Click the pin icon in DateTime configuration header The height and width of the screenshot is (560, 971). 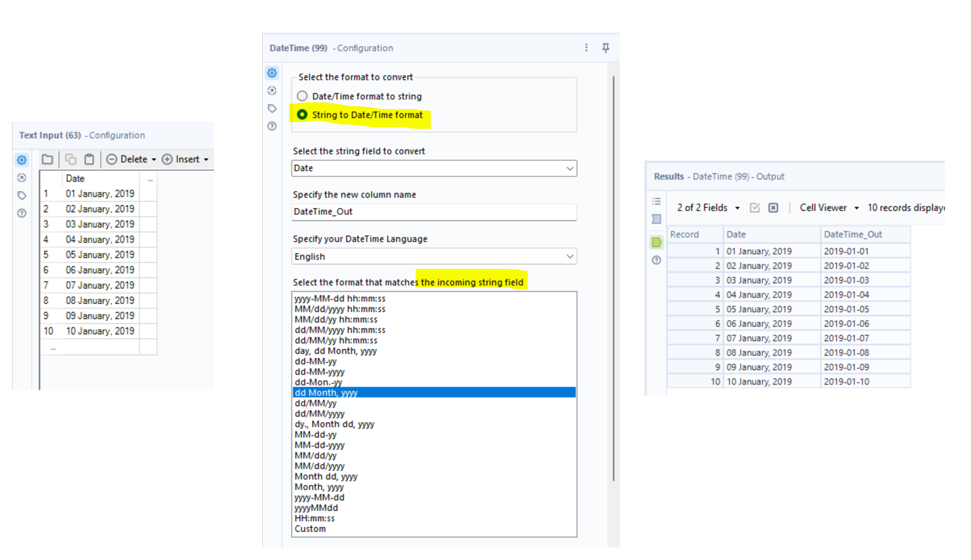tap(605, 47)
